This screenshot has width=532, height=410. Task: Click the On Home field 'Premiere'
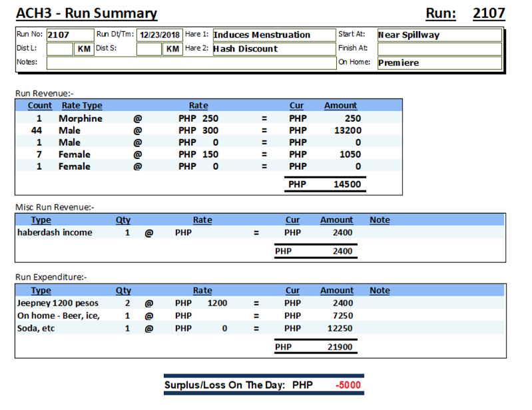tap(439, 63)
